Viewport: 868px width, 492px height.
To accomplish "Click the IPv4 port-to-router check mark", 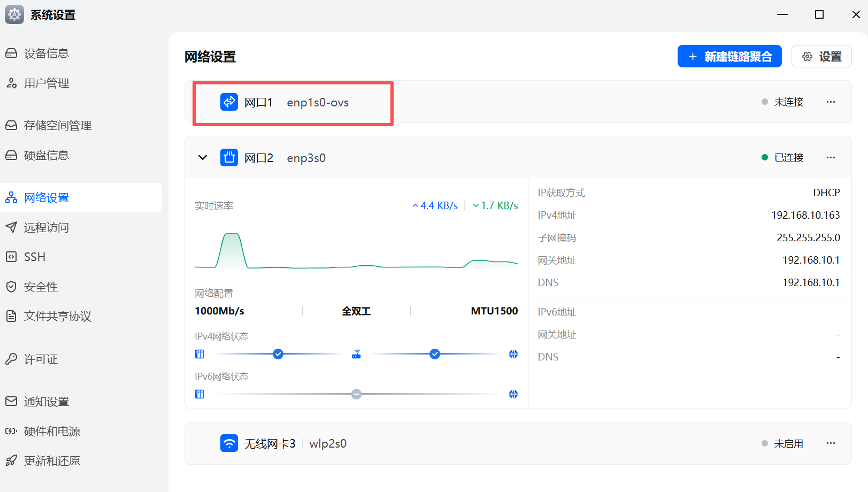I will tap(278, 354).
